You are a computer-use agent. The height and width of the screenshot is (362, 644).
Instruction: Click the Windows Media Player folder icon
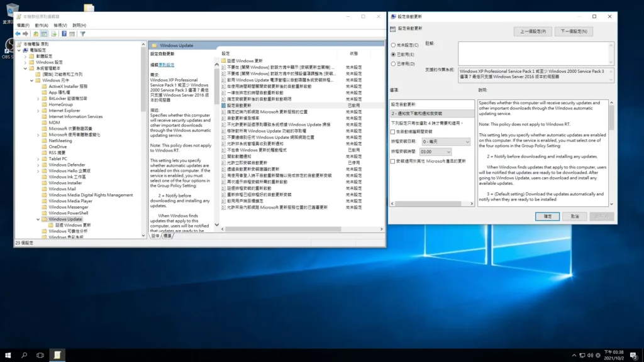pyautogui.click(x=45, y=201)
